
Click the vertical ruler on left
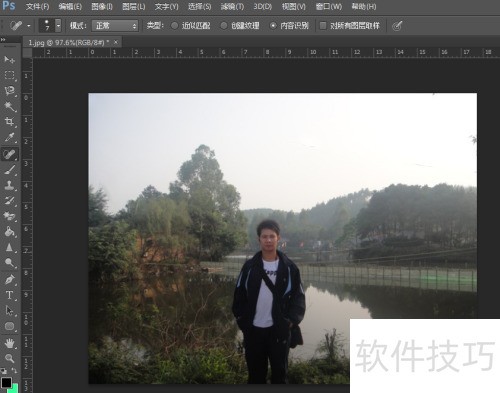[x=27, y=225]
